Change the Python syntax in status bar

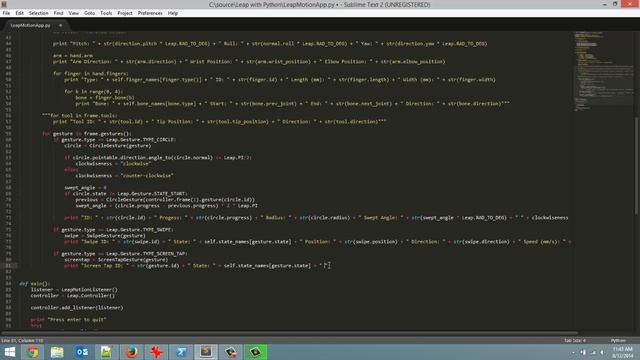[x=618, y=340]
